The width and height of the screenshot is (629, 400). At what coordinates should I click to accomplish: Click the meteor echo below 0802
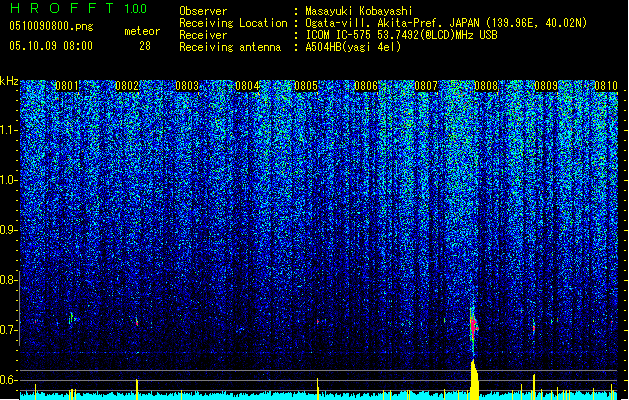coord(137,322)
